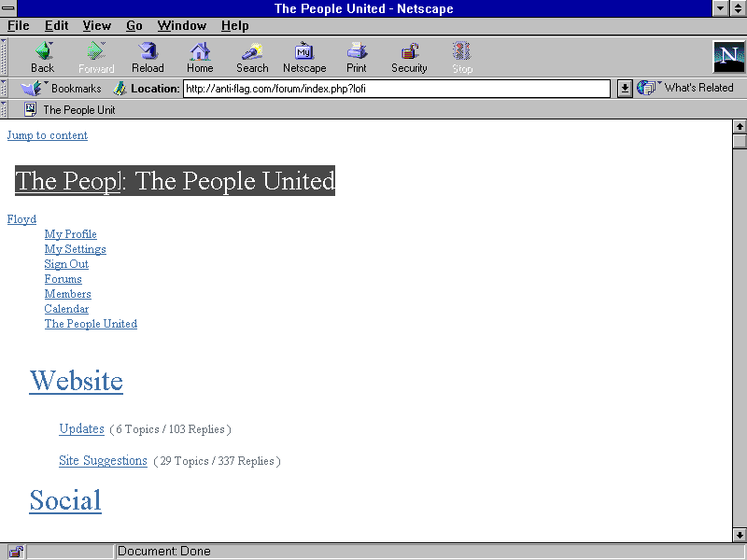Click the Back arrow toolbar icon
This screenshot has width=747, height=560.
43,52
